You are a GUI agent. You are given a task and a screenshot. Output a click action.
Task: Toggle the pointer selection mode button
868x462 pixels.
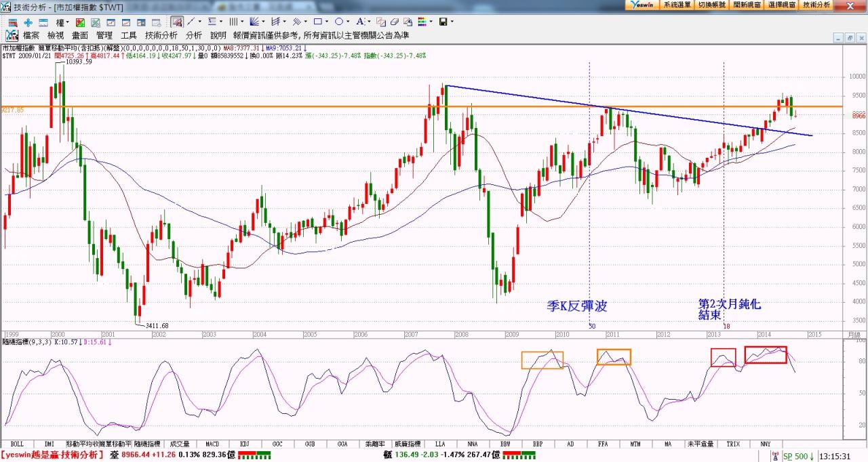[176, 22]
